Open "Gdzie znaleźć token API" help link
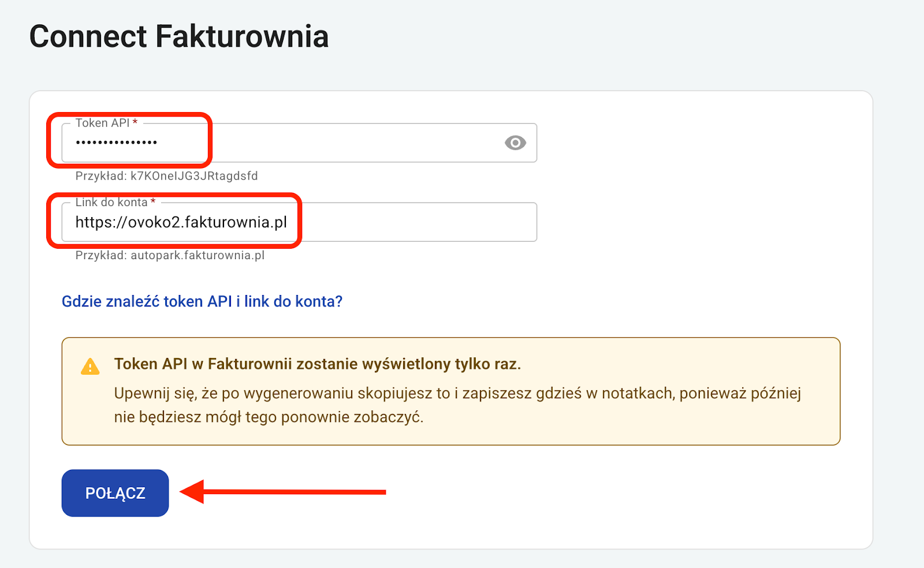The image size is (924, 568). (x=202, y=301)
